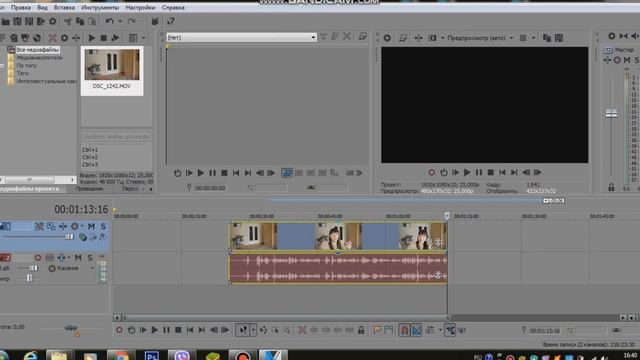Arm audio track 2 for recording
The width and height of the screenshot is (640, 360).
[38, 258]
